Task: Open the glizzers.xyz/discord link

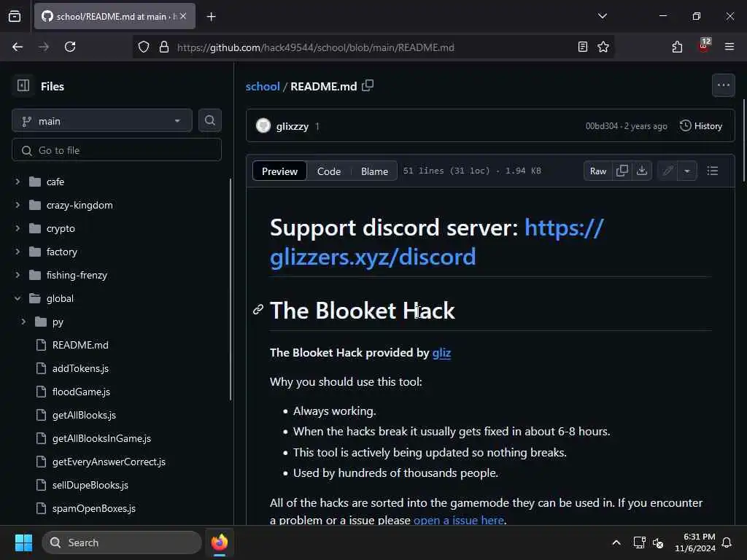Action: coord(436,242)
